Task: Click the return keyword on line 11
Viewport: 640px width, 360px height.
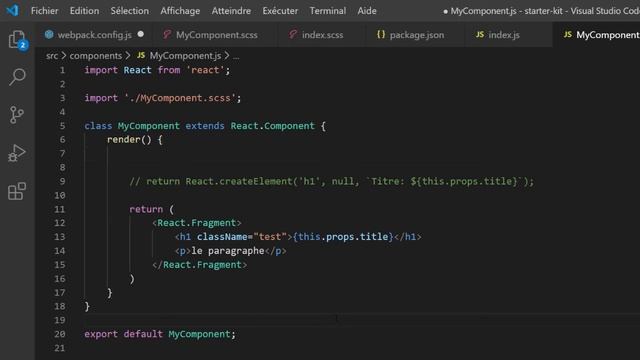Action: (x=146, y=209)
